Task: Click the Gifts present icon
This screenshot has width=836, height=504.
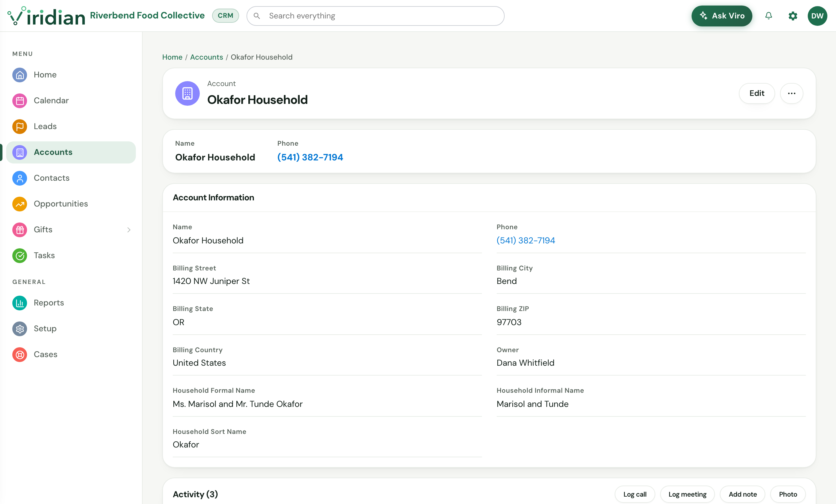Action: click(20, 230)
